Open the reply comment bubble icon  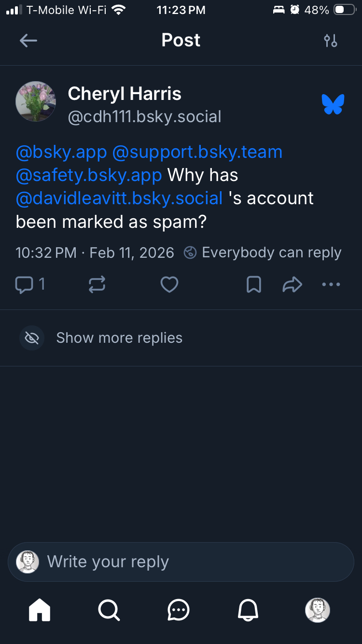pyautogui.click(x=24, y=285)
